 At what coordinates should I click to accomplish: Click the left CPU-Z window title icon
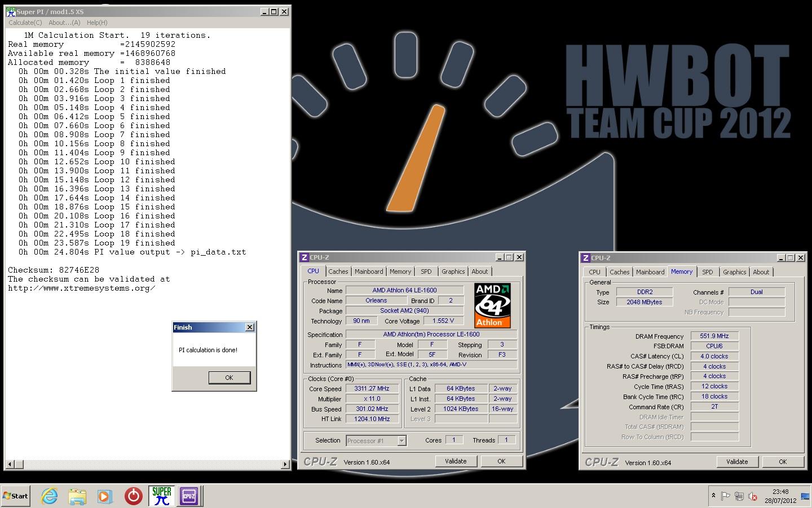(304, 257)
